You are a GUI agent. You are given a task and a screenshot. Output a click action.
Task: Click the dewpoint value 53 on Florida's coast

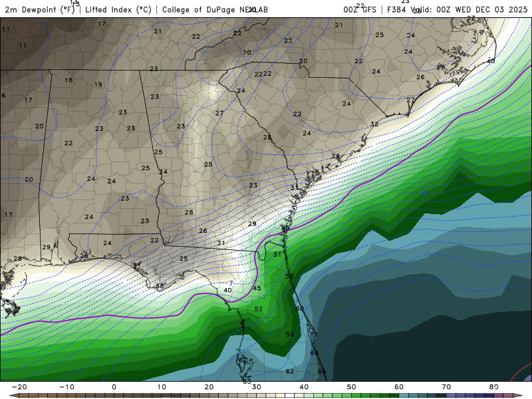pyautogui.click(x=290, y=276)
